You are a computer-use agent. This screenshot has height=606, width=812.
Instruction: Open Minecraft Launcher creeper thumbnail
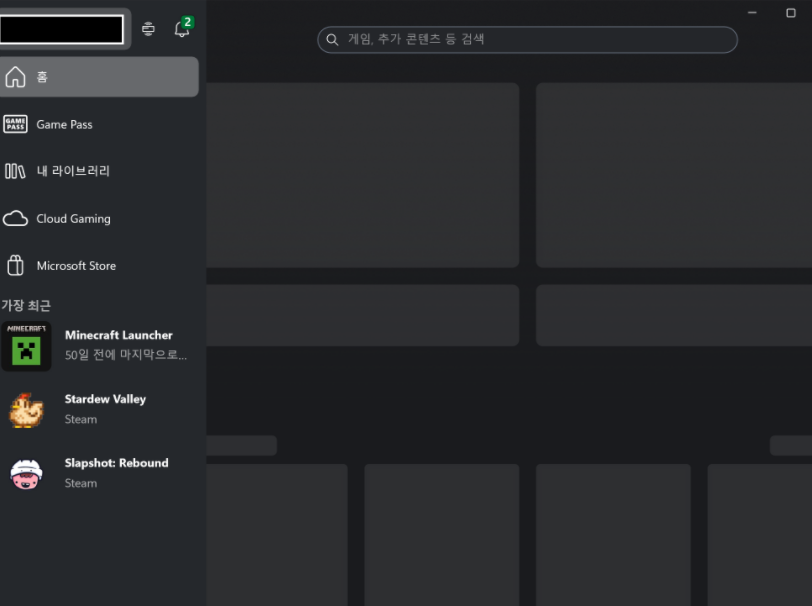(26, 346)
